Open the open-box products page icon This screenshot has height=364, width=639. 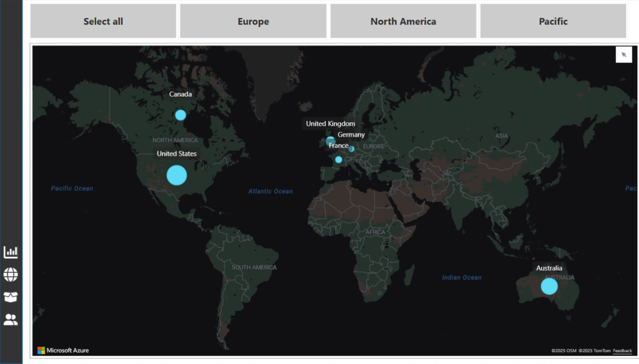[11, 297]
